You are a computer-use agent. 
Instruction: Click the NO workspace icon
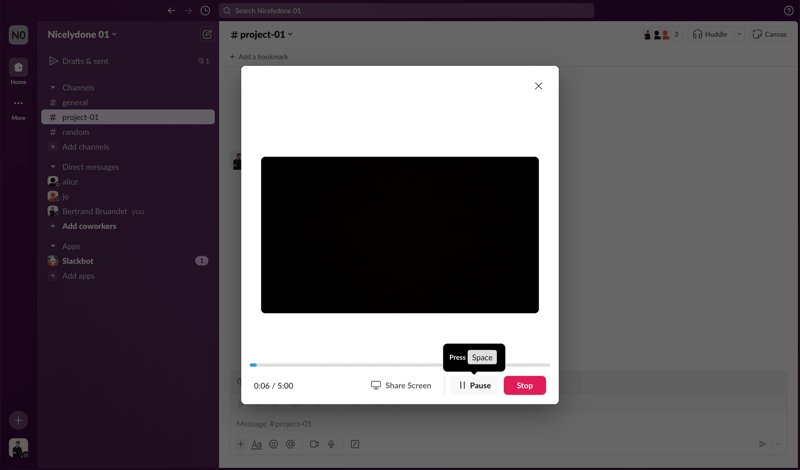18,35
